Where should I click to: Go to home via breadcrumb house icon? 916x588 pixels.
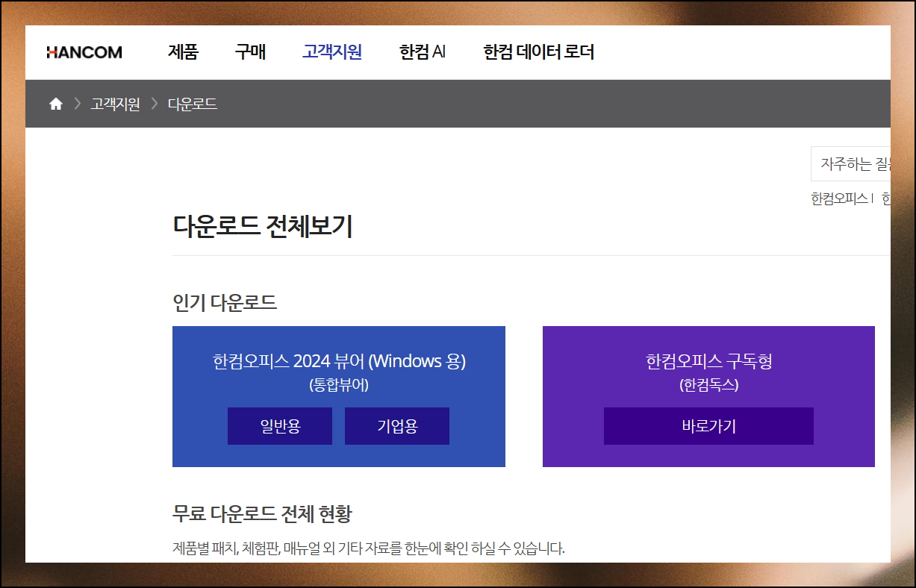click(x=56, y=104)
